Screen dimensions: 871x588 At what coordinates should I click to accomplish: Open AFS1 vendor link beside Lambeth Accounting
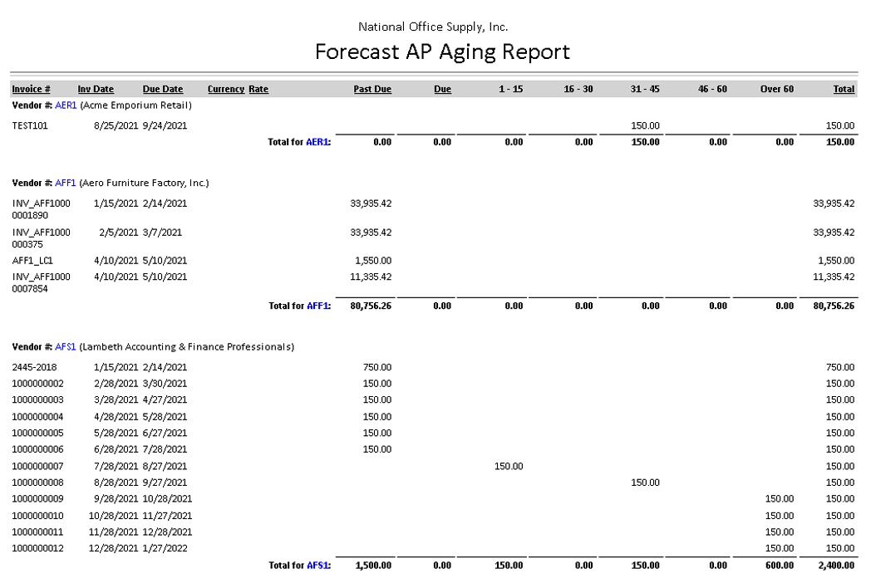pos(66,346)
